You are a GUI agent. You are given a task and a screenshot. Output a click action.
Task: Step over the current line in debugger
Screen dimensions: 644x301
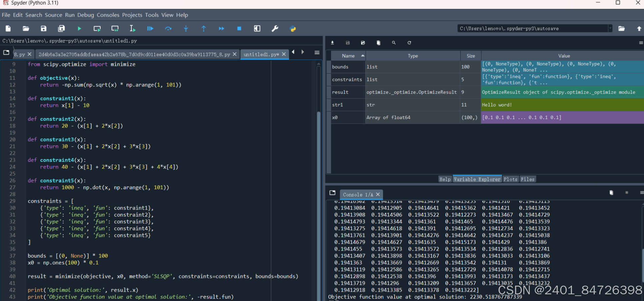[x=168, y=29]
